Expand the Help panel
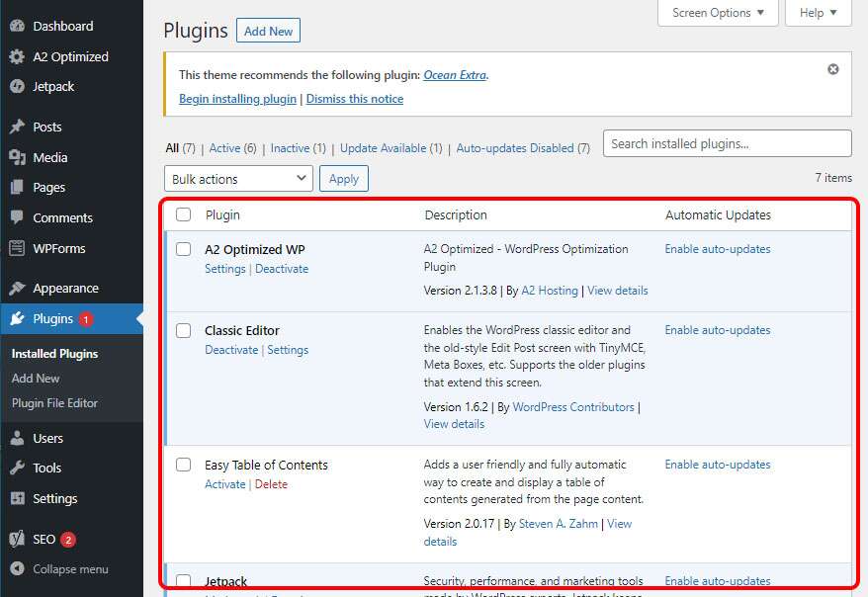868x597 pixels. [x=818, y=13]
